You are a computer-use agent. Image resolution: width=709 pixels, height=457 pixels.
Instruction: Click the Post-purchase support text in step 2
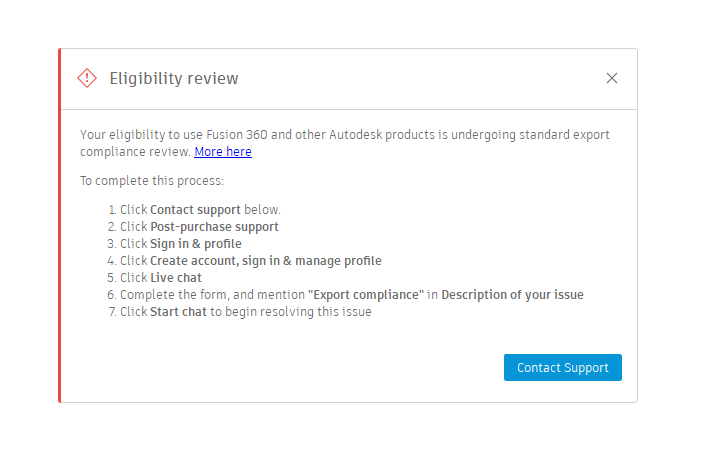(214, 227)
